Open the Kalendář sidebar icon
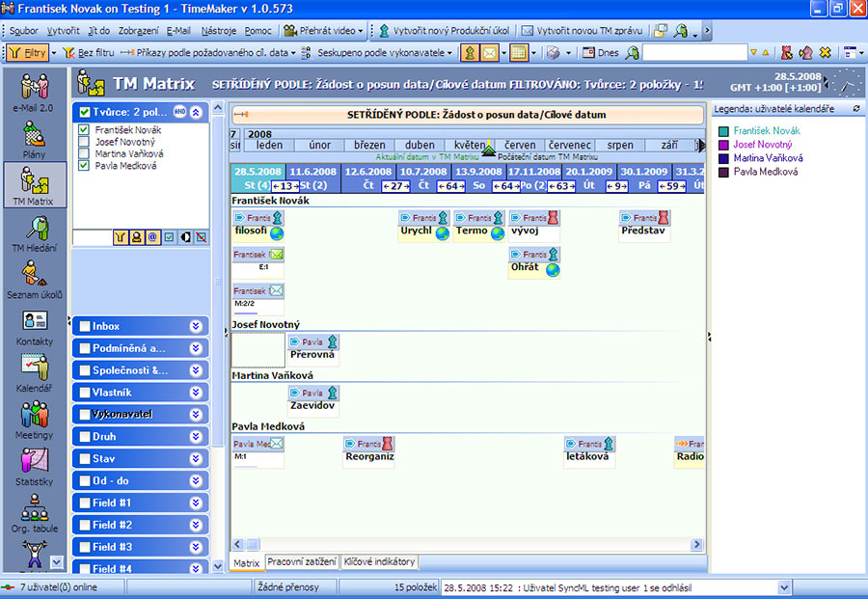Viewport: 868px width, 599px height. pyautogui.click(x=35, y=368)
